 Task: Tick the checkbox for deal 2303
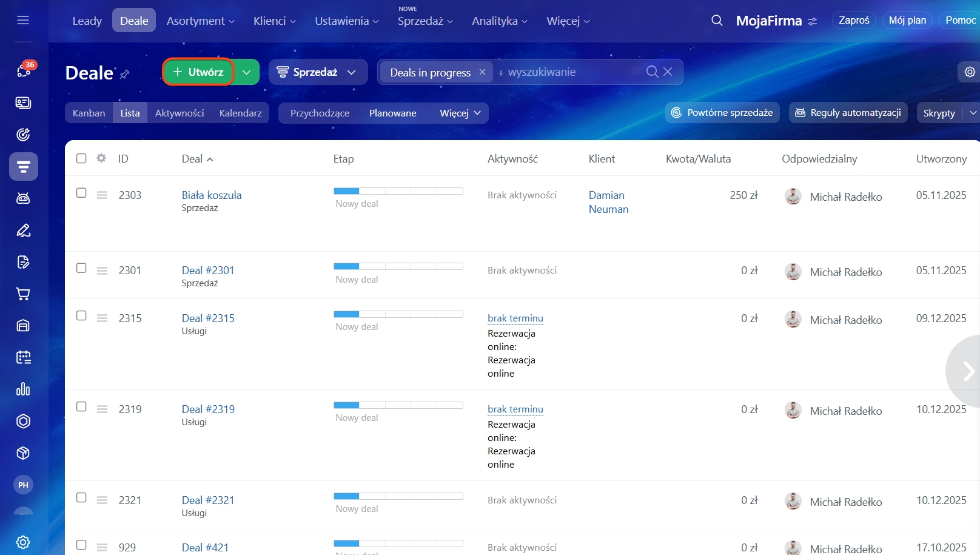click(x=81, y=193)
